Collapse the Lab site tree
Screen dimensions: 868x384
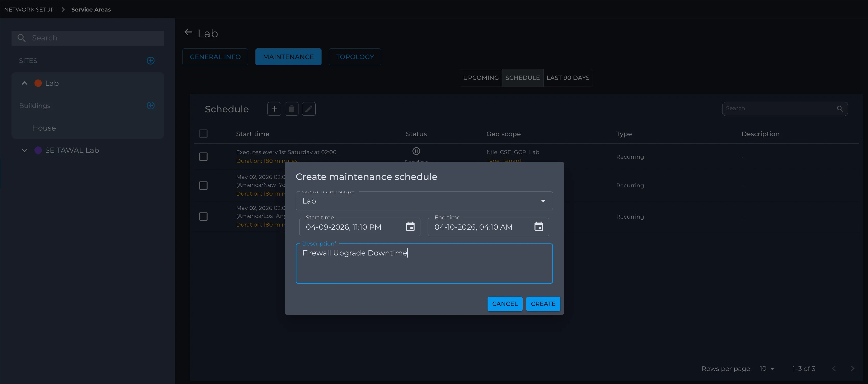tap(25, 83)
